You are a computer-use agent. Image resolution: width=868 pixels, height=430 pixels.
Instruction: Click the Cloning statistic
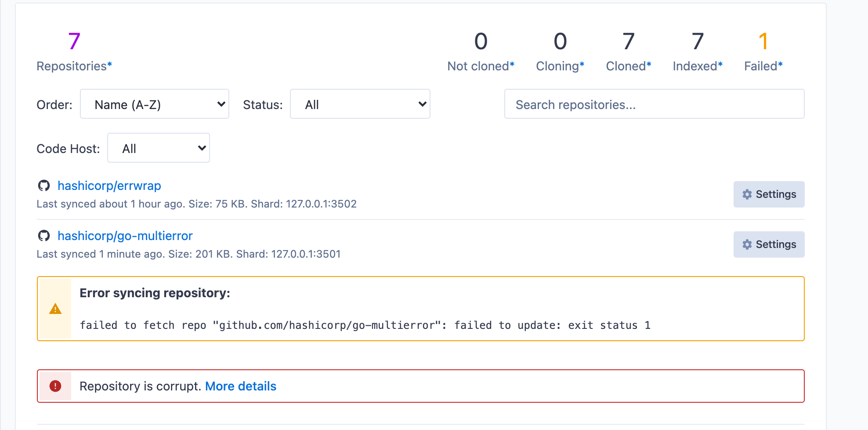[560, 51]
